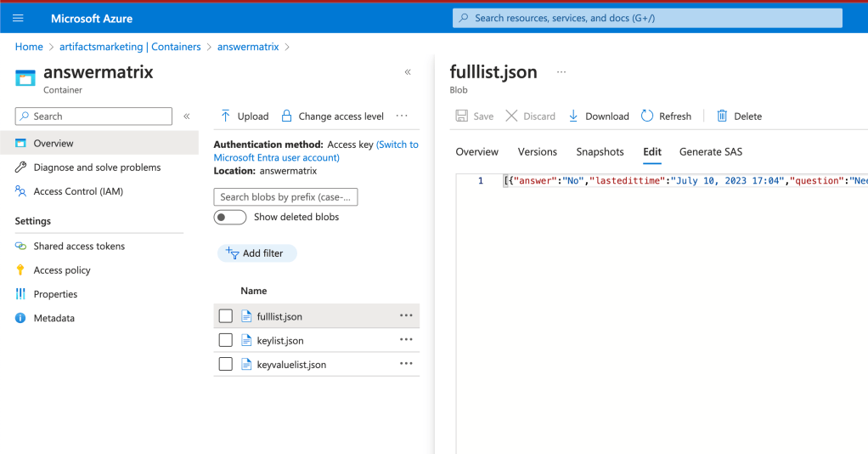Open the Azure portal hamburger menu
This screenshot has height=454, width=868.
(x=18, y=19)
